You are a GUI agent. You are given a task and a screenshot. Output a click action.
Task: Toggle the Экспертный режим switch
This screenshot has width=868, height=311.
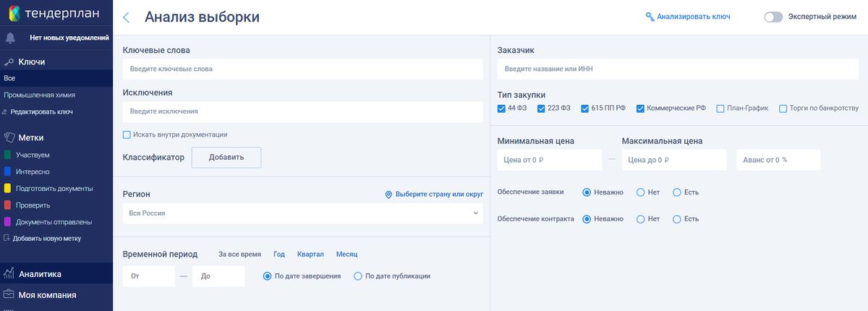773,17
